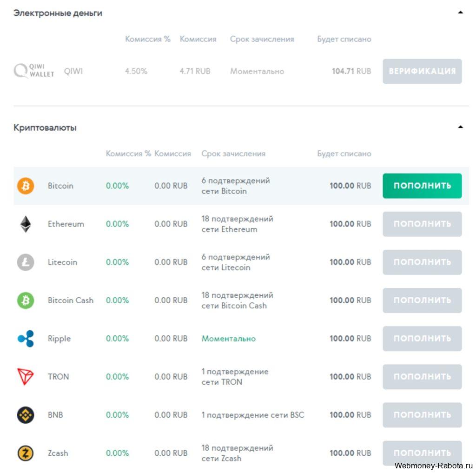Screen dimensions: 476x473
Task: Click the orange Bitcoin coin icon
Action: click(26, 186)
